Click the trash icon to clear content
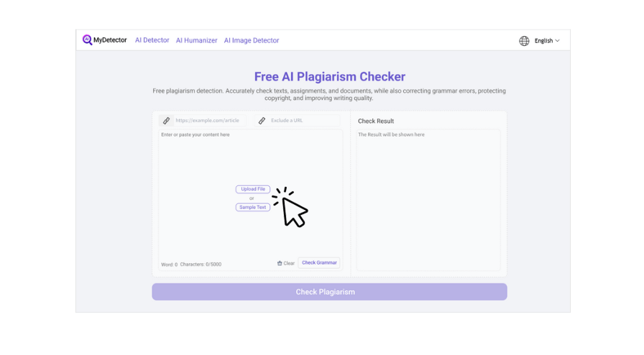644x355 pixels. click(280, 263)
